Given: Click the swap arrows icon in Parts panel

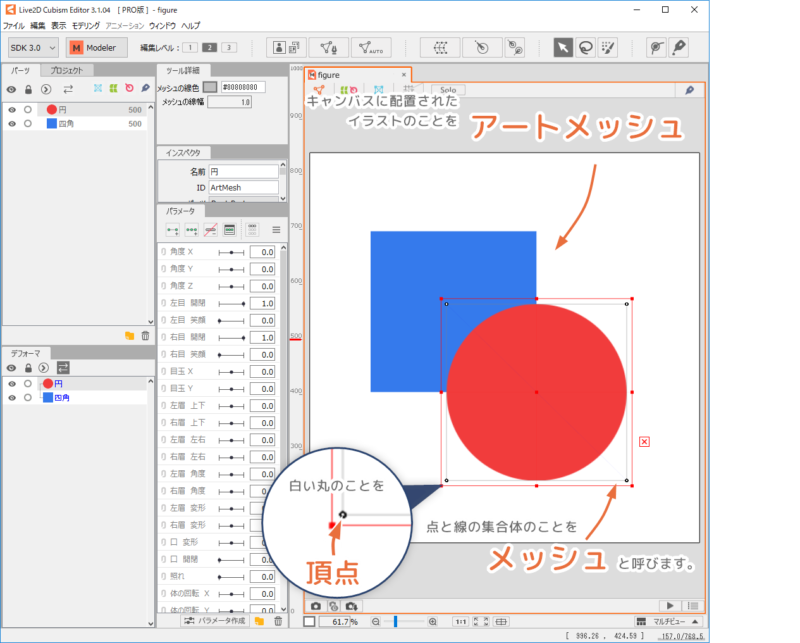Looking at the screenshot, I should pos(68,89).
